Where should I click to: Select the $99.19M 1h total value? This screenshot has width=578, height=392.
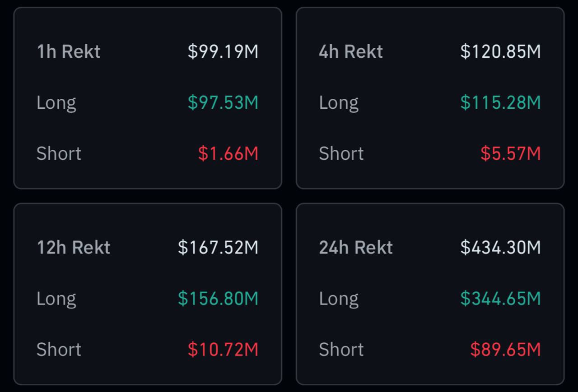pyautogui.click(x=223, y=51)
